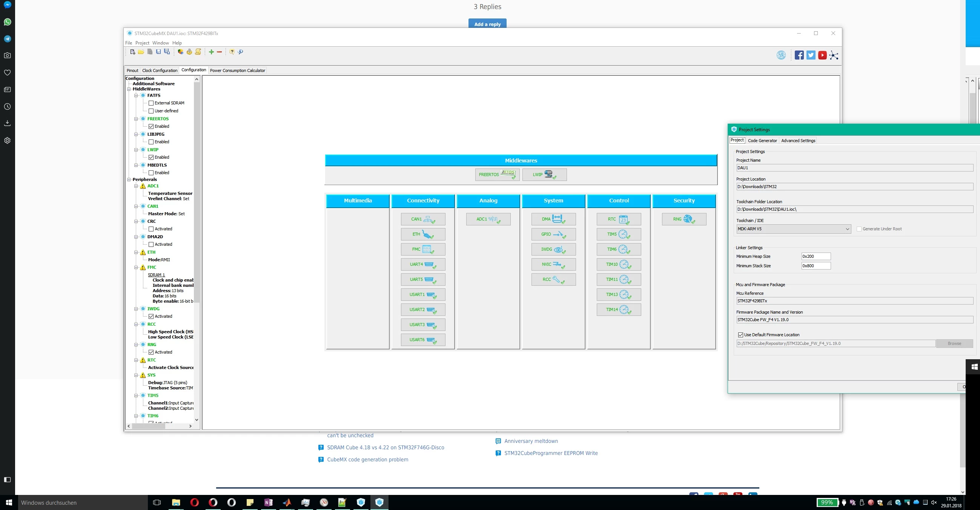Save the project with the single floppy-disk icon
This screenshot has width=980, height=510.
pyautogui.click(x=158, y=52)
